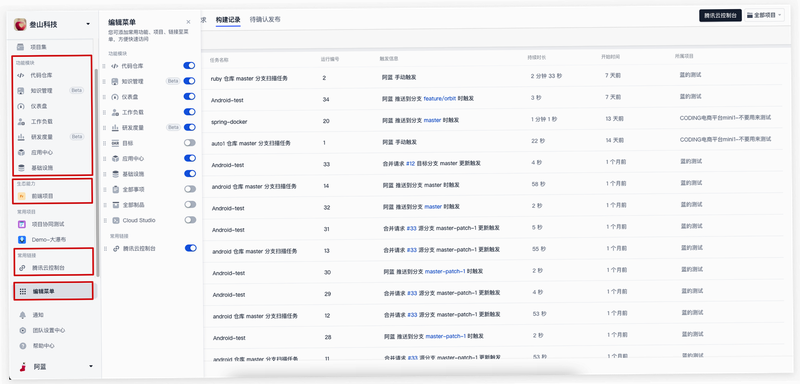Screen dimensions: 800x384
Task: Click the 阿蓝 user avatar
Action: point(22,366)
